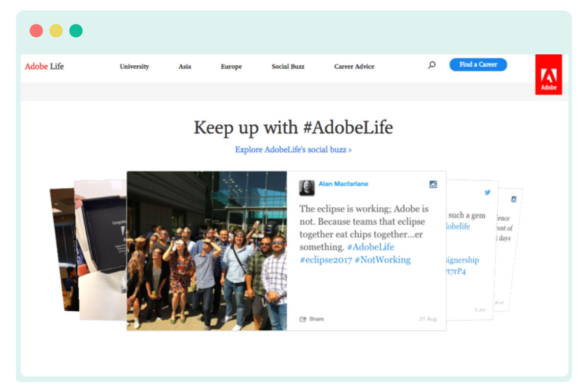The height and width of the screenshot is (392, 588).
Task: Click the yellow window minimize dot
Action: 56,31
